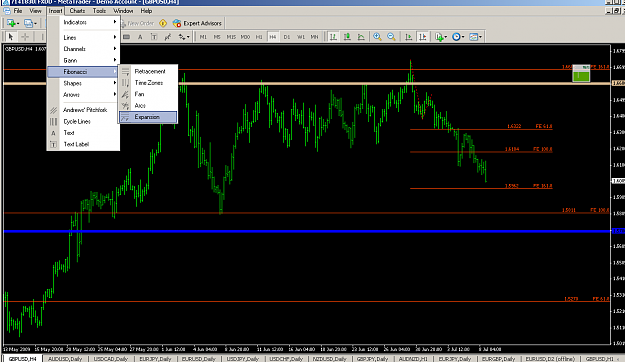The image size is (625, 362).
Task: Close the open Insert menu
Action: 55,11
